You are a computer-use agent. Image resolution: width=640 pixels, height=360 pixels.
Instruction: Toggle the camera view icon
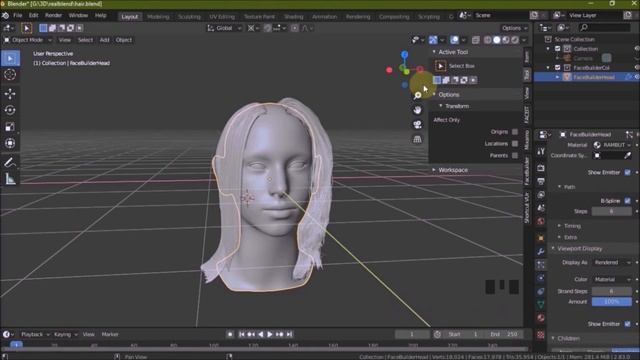417,124
